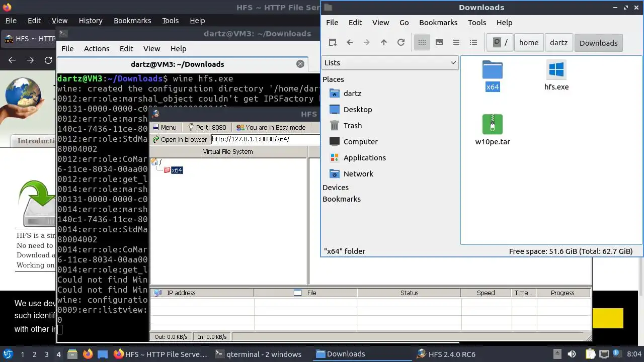Screen dimensions: 644x362
Task: Switch file manager to detailed list view
Action: click(473, 43)
